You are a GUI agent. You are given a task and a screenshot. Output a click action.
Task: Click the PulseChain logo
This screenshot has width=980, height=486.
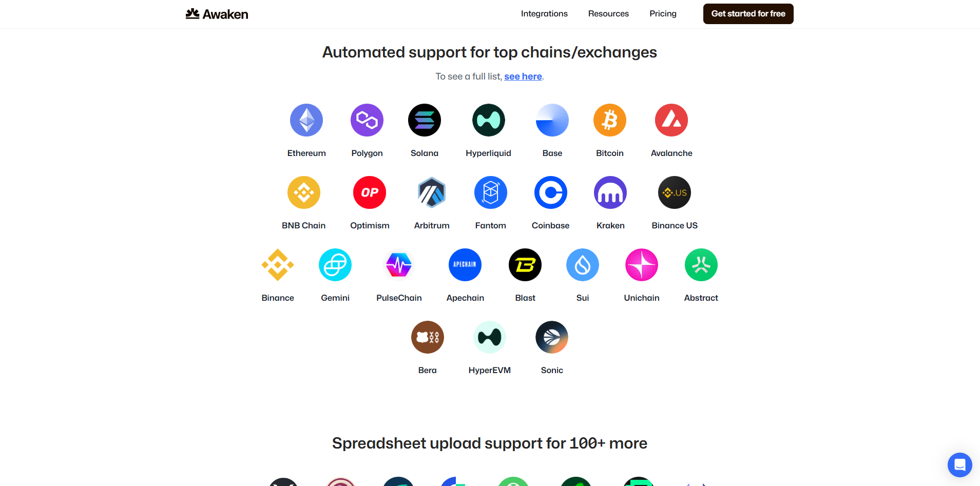coord(398,265)
